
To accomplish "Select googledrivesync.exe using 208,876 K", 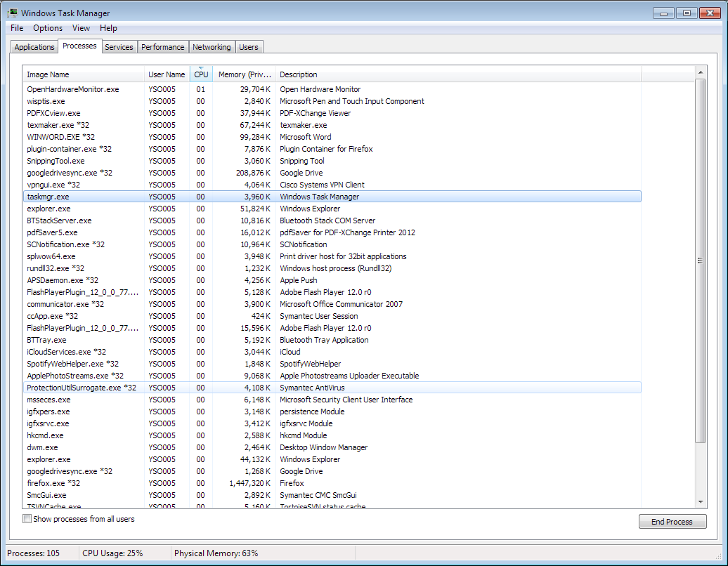I will point(332,173).
